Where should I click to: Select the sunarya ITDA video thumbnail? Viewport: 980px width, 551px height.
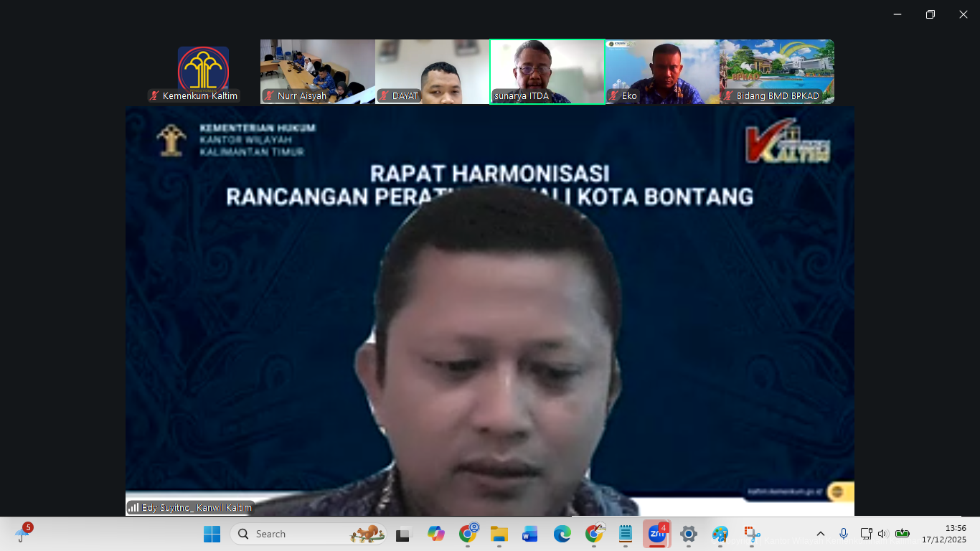547,71
